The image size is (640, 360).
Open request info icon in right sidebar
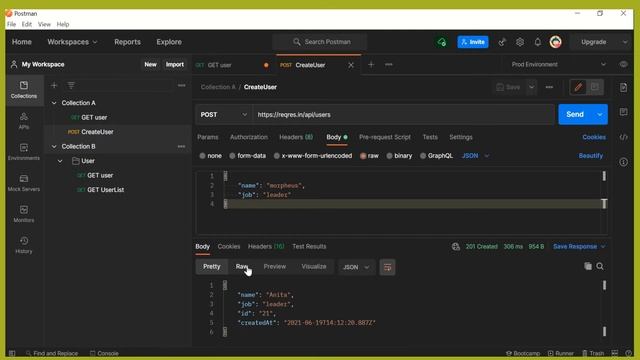coord(623,162)
